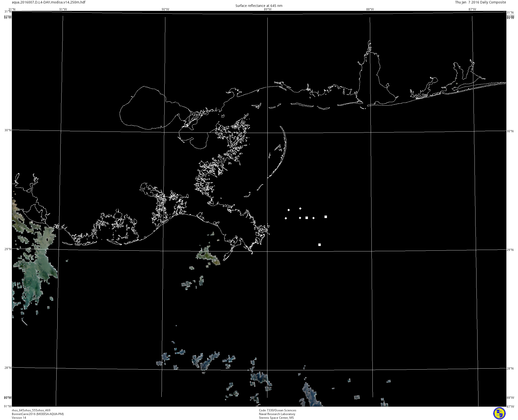Screen dimensions: 518x420
Task: Click the 90°W longitude label at top
Action: (x=165, y=9)
